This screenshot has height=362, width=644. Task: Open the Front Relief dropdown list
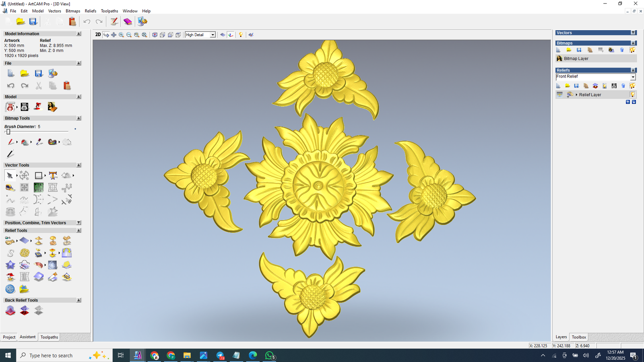[x=633, y=77]
